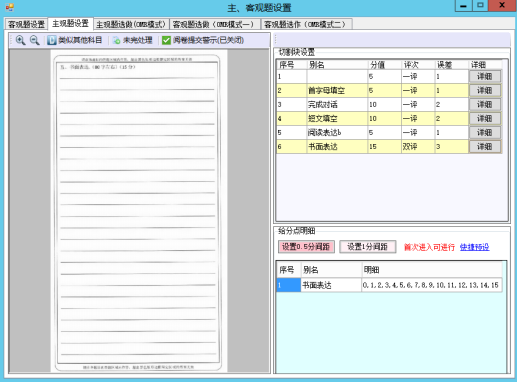Viewport: 517px width, 382px height.
Task: Zoom out of the answer sheet preview
Action: point(35,40)
